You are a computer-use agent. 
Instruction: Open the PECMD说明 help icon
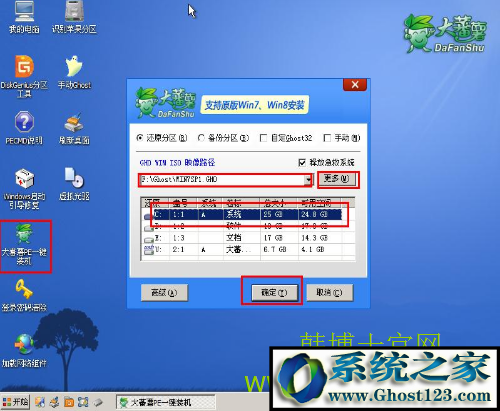pyautogui.click(x=24, y=128)
